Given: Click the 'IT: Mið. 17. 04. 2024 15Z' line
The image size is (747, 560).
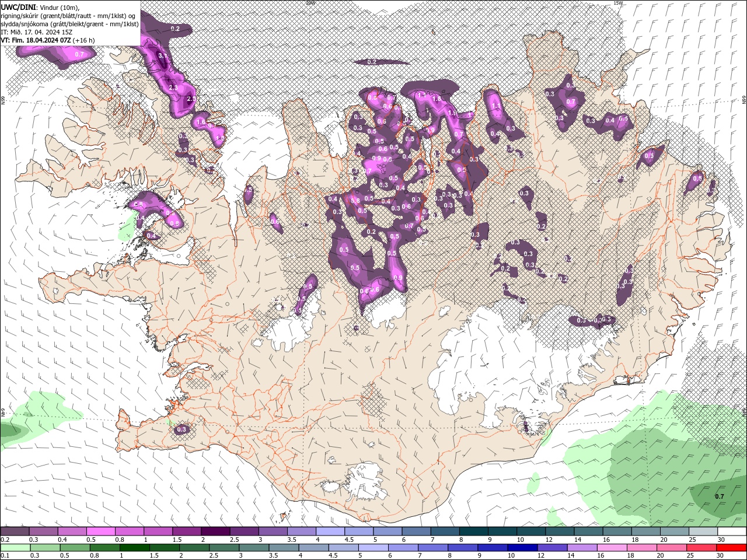Looking at the screenshot, I should [x=35, y=32].
